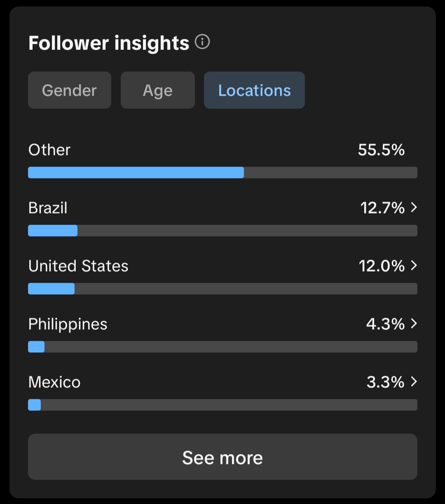Click the Philippines country name
445x504 pixels.
[68, 324]
